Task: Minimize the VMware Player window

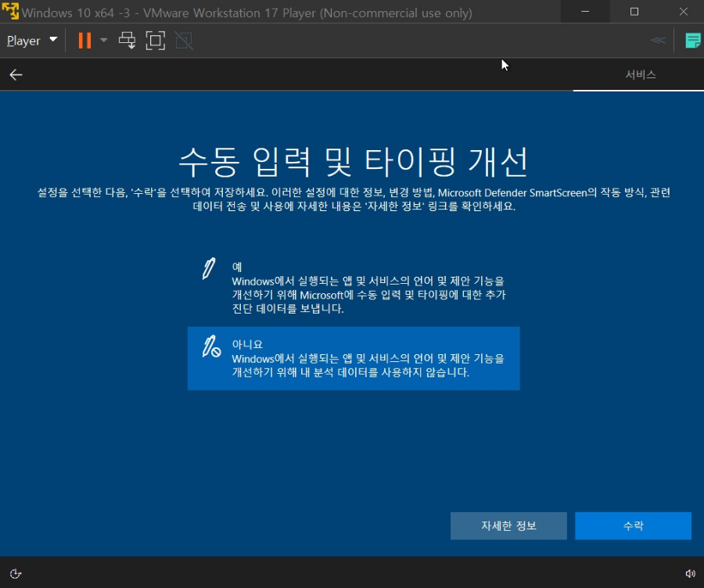Action: click(585, 12)
